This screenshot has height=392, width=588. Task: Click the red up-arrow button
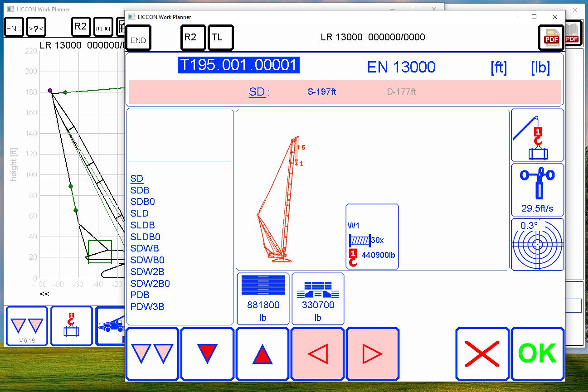[262, 353]
